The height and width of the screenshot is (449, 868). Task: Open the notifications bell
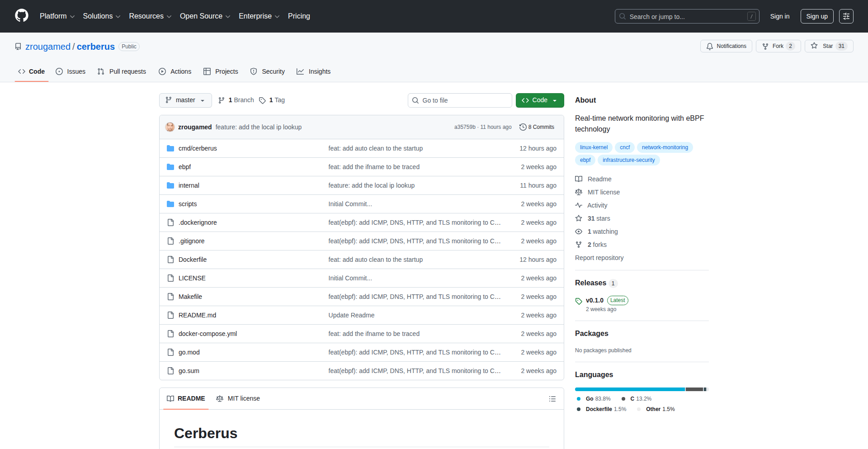pos(726,46)
